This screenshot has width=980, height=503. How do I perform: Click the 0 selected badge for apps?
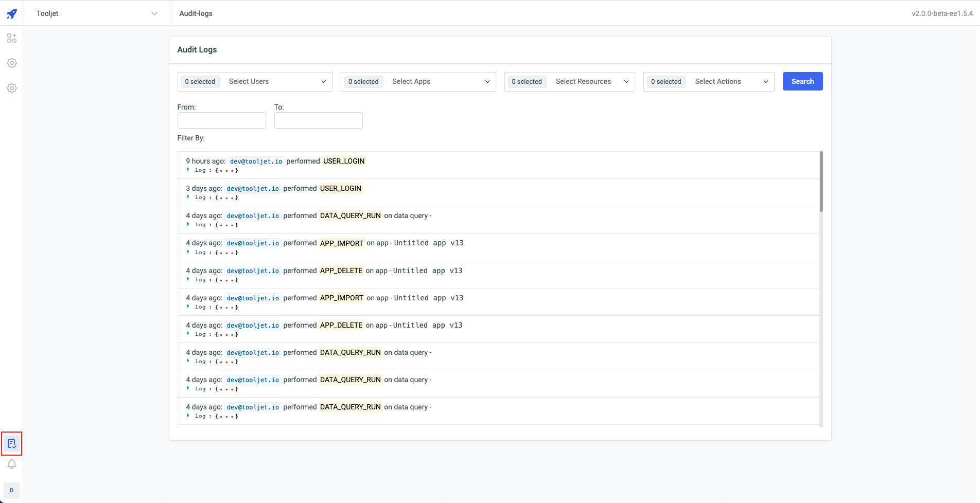pyautogui.click(x=363, y=81)
